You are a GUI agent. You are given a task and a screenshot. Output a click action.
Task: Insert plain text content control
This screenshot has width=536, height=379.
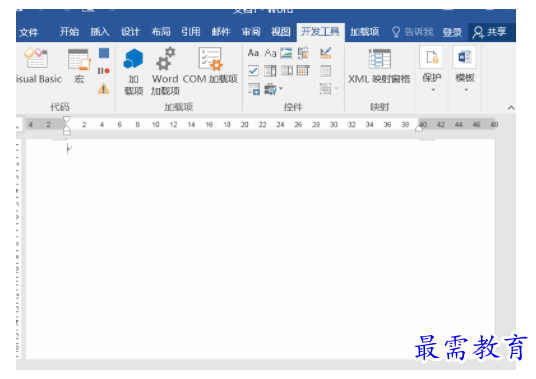click(x=270, y=53)
